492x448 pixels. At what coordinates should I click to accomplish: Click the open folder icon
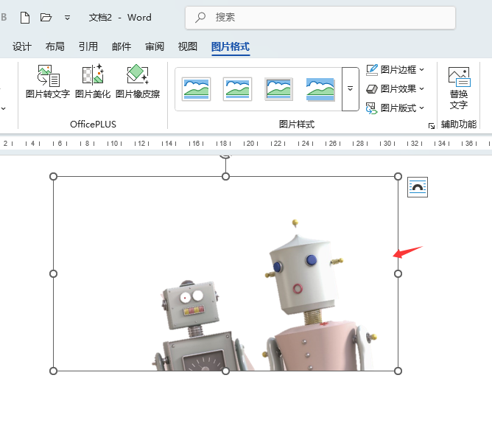46,17
